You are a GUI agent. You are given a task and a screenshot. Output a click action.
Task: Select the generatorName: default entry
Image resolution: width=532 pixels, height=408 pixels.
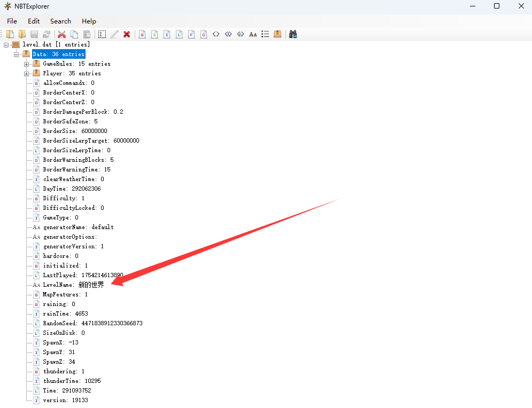[79, 227]
